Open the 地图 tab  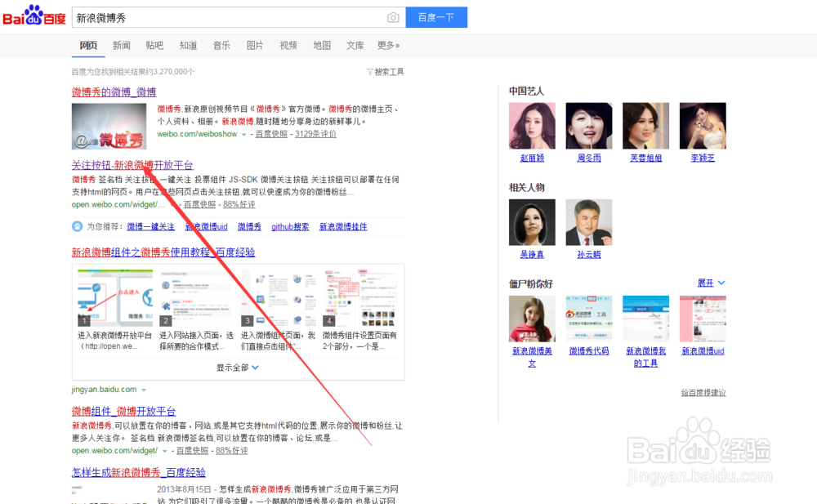tap(321, 46)
